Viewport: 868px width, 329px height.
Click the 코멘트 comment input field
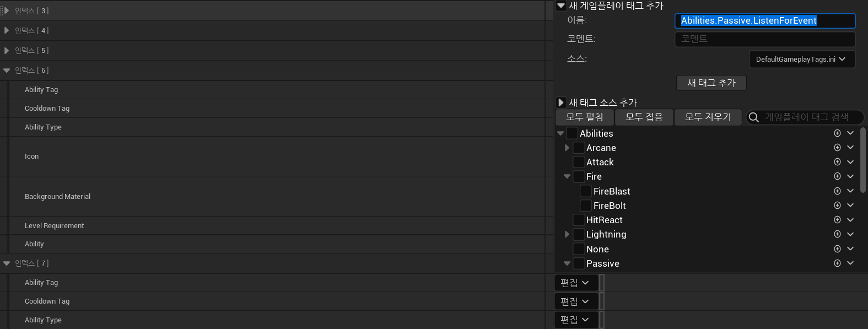click(765, 39)
